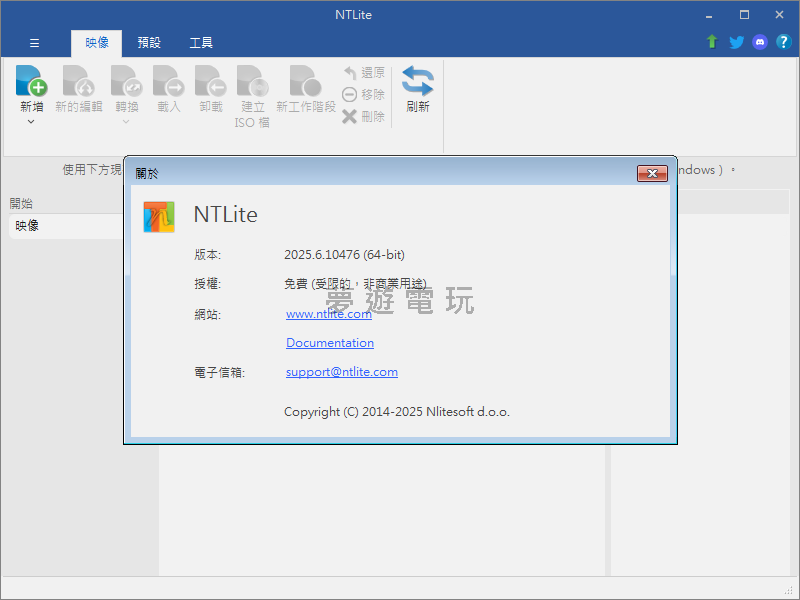Click the 轉換 (Convert) icon
The width and height of the screenshot is (800, 600).
point(127,81)
